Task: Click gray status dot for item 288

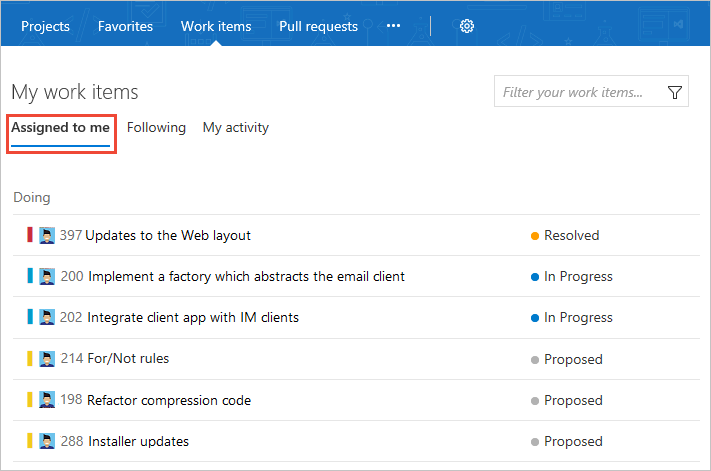Action: pos(535,442)
